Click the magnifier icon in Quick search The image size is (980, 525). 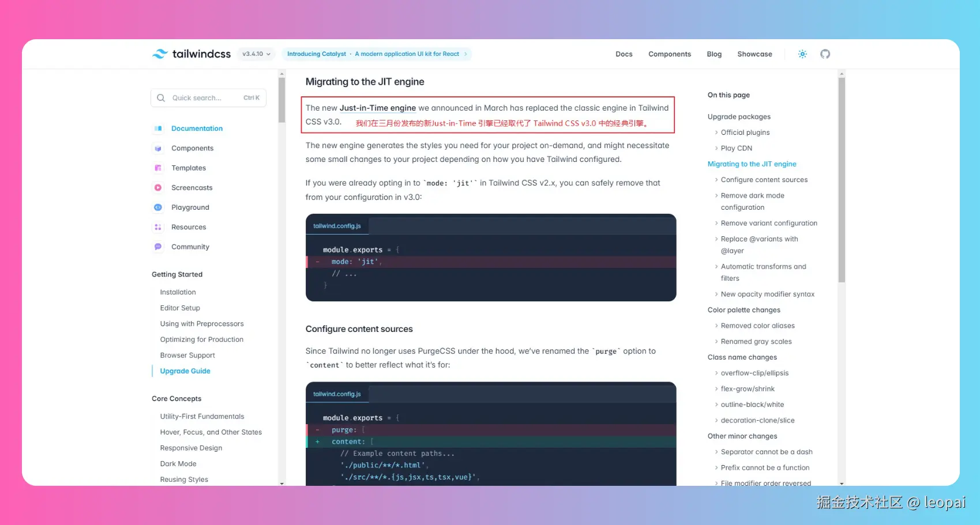click(161, 98)
